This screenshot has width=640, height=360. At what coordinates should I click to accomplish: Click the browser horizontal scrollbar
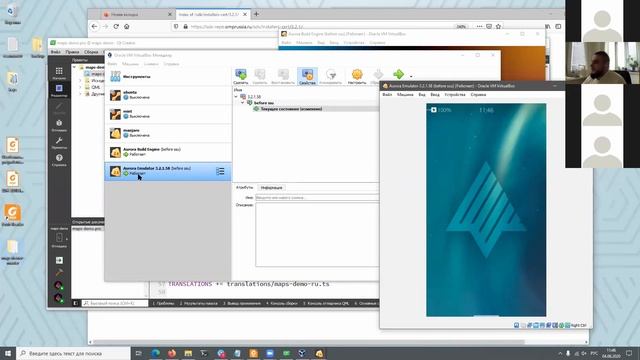click(x=309, y=342)
